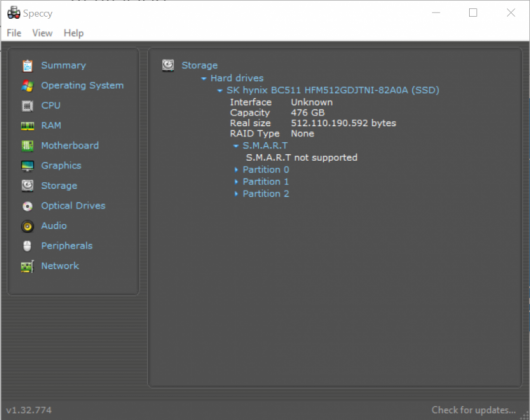Screen dimensions: 530x420
Task: Click the v1.32.774 version text
Action: pyautogui.click(x=29, y=410)
